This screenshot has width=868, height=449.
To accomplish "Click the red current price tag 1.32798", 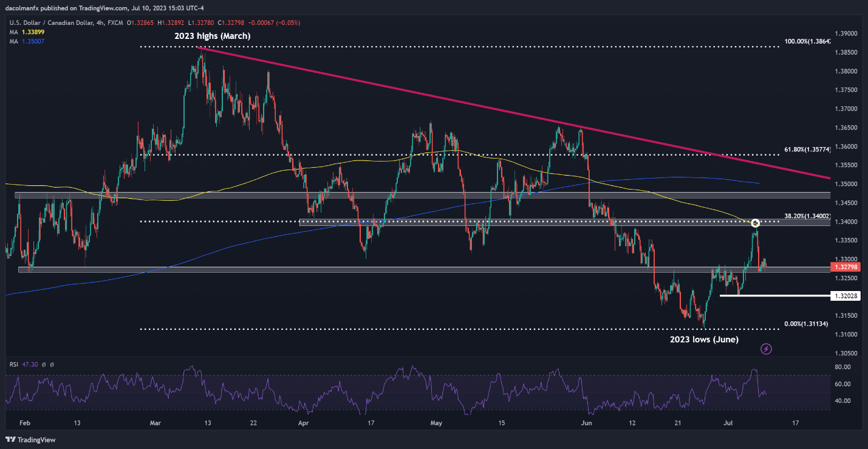I will (846, 267).
